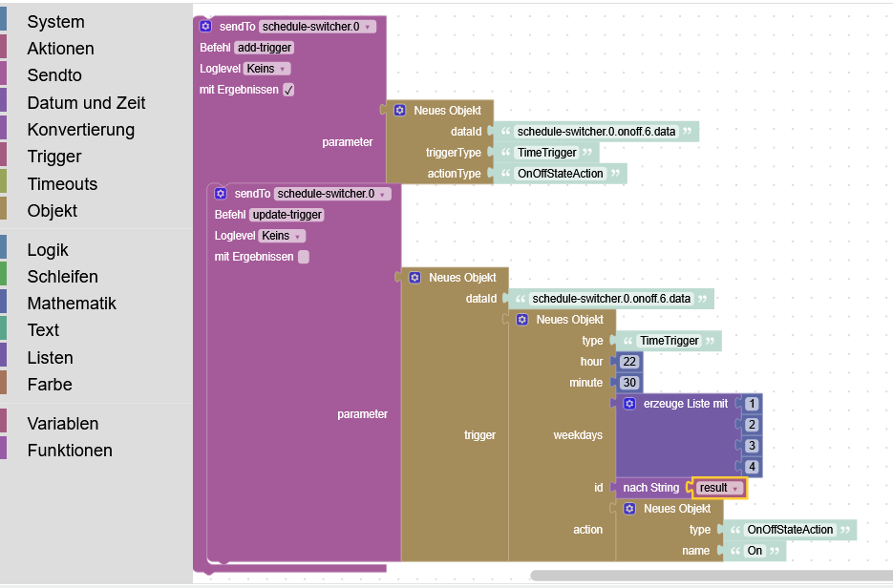The width and height of the screenshot is (893, 588).
Task: Open schedule-switcher.0 dropdown on add-trigger block
Action: [x=317, y=27]
